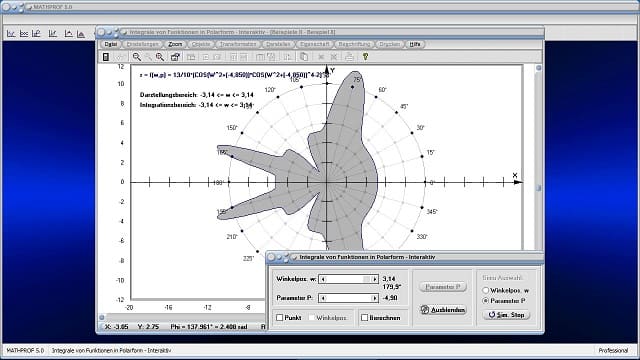Click the graph window title bar
Screen dimensions: 640x360
320,32
